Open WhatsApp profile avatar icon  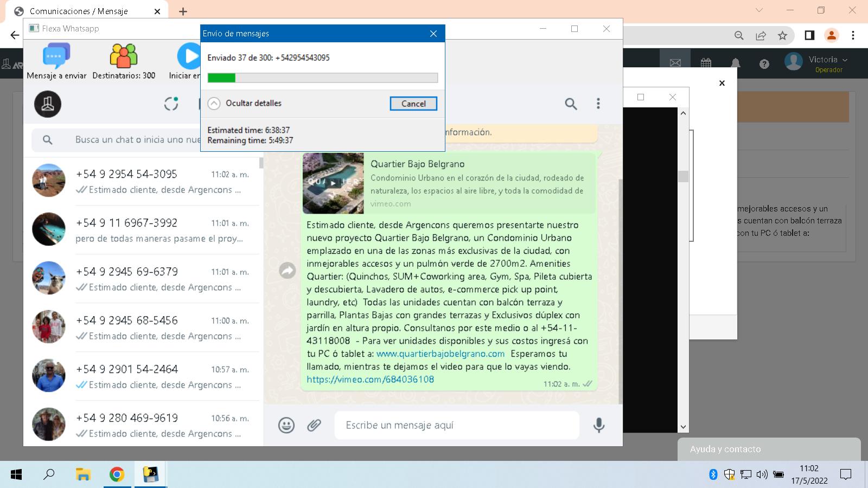48,104
